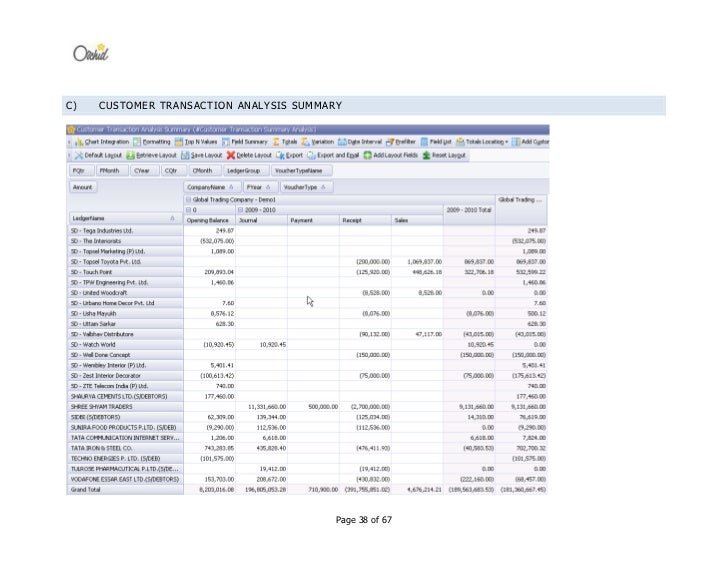Select TATA IRON & STEEL CO. row
Screen dimensions: 728x563
click(125, 448)
